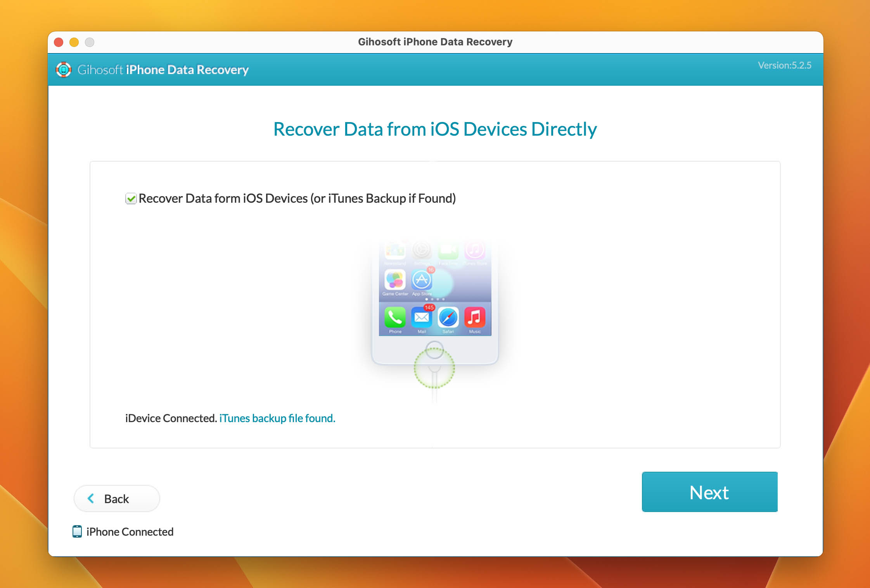Click the iPhone Connected status text
The width and height of the screenshot is (870, 588).
130,532
